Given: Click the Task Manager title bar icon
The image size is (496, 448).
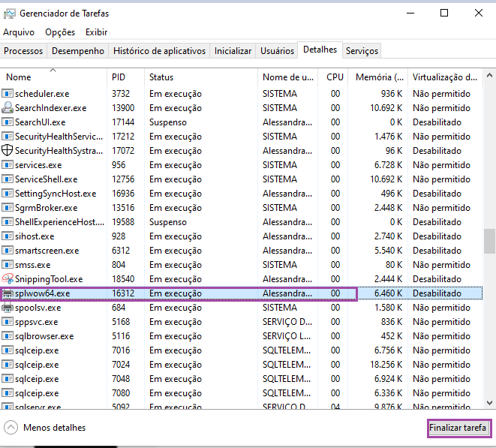Looking at the screenshot, I should point(9,14).
